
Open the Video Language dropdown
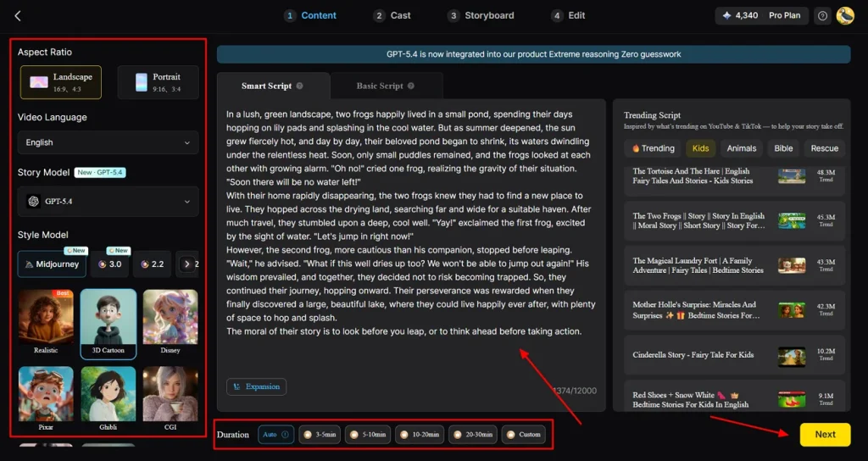tap(108, 142)
